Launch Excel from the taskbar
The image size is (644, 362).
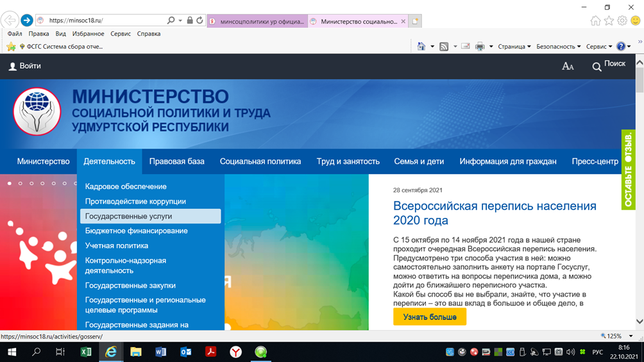[85, 352]
